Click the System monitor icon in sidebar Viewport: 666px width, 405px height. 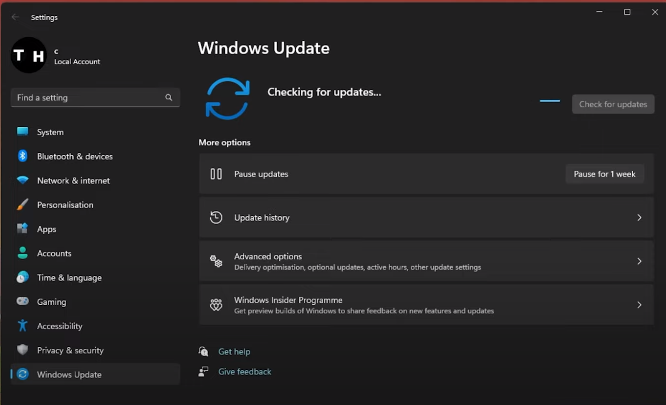coord(23,132)
